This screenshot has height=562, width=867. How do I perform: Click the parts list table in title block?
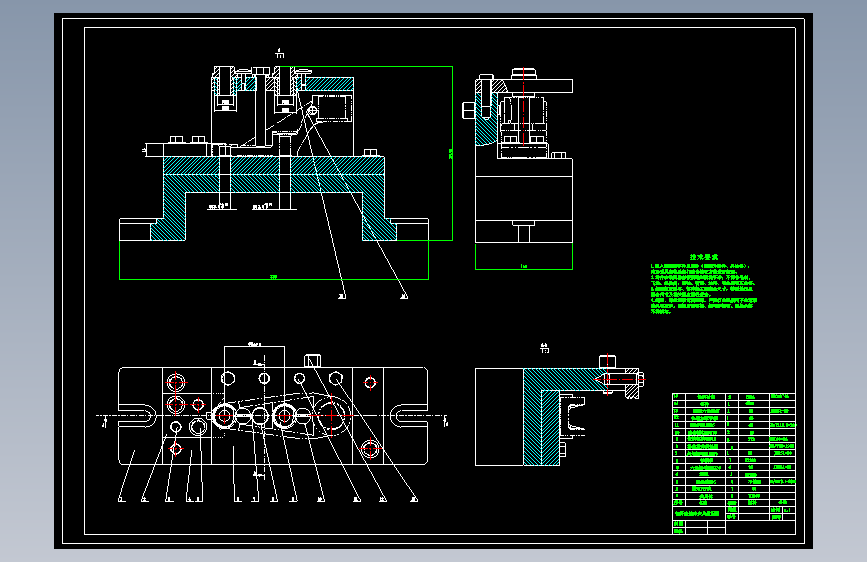coord(734,449)
